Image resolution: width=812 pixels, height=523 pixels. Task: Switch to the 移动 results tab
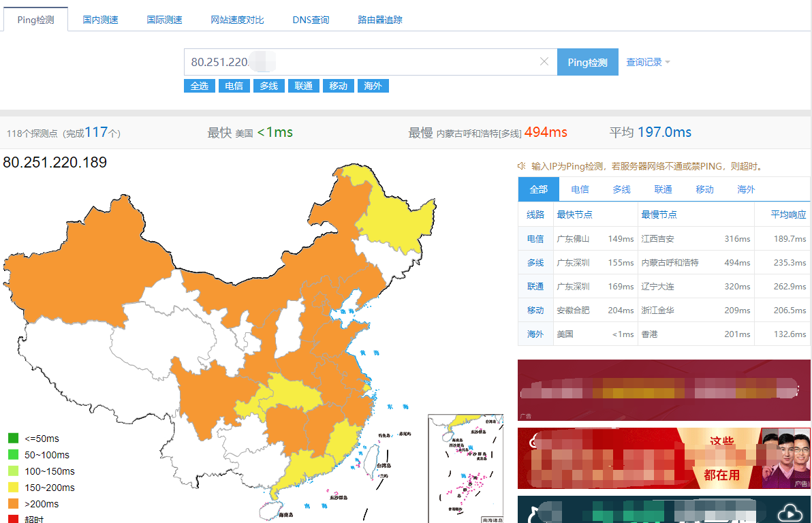pos(704,189)
